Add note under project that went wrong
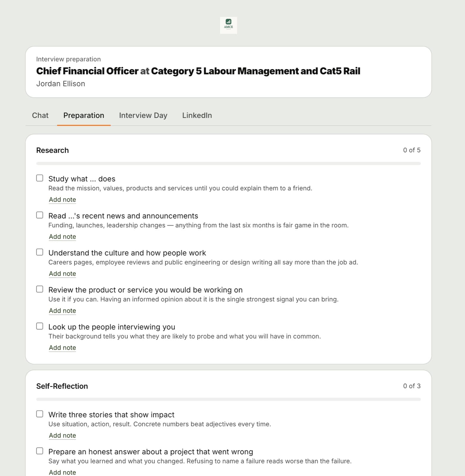Viewport: 465px width, 476px height. tap(62, 472)
